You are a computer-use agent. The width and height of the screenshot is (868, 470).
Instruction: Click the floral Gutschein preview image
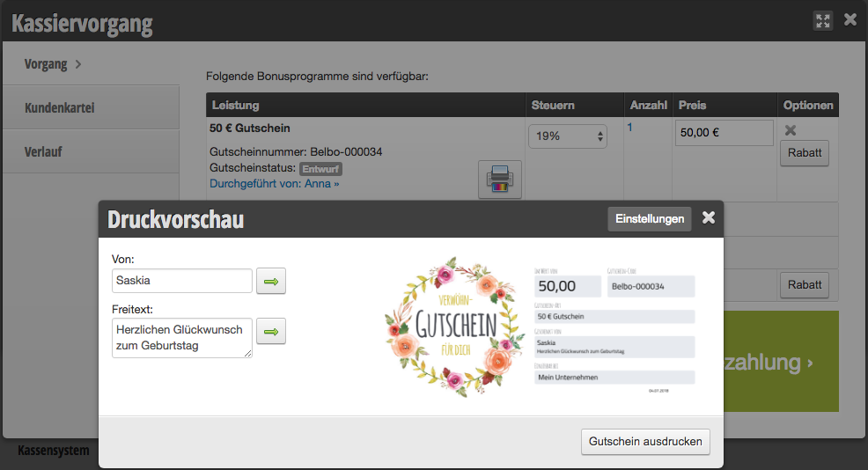coord(455,326)
